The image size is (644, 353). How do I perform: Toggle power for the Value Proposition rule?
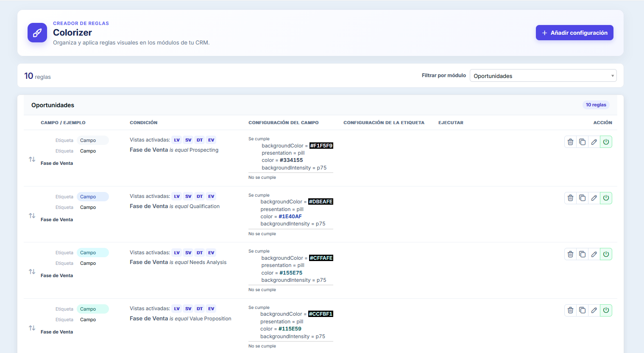[606, 310]
